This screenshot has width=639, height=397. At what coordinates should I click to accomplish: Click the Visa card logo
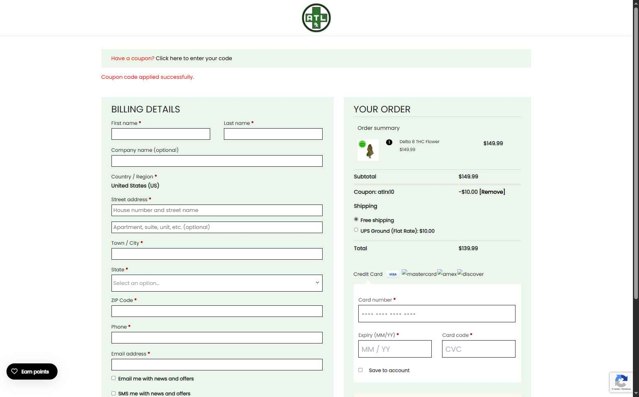click(x=392, y=274)
